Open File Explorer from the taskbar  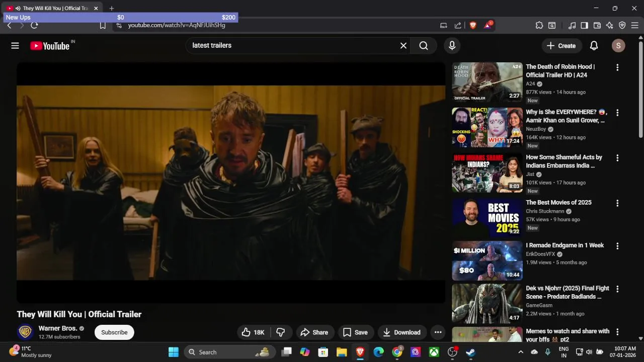tap(342, 352)
